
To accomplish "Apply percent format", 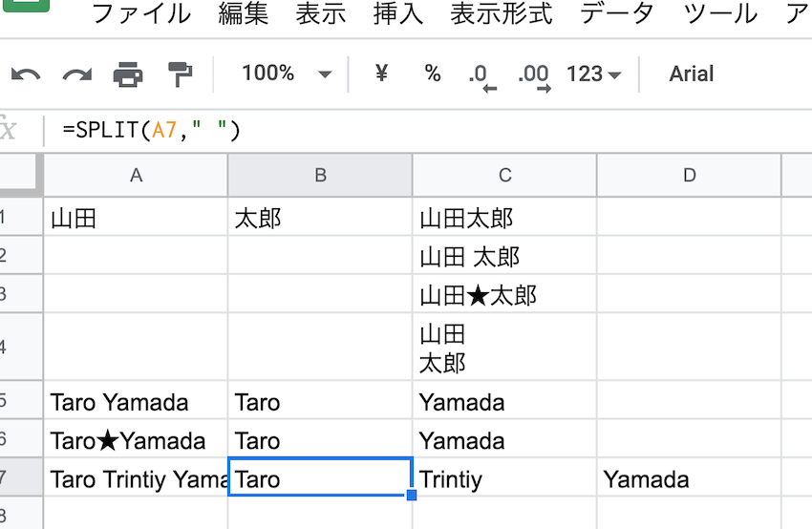I will [x=433, y=74].
